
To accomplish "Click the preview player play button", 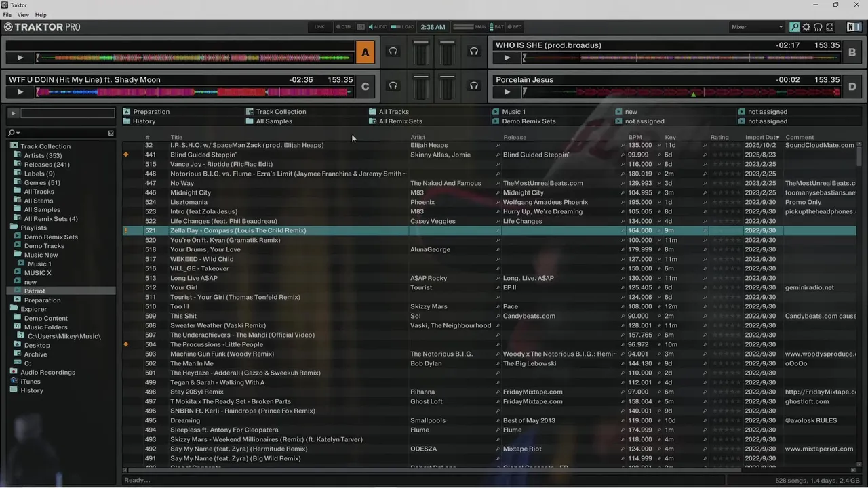I will coord(13,113).
